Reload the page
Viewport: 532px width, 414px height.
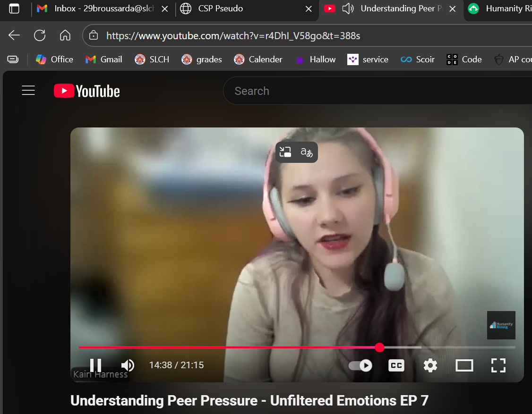click(x=40, y=35)
